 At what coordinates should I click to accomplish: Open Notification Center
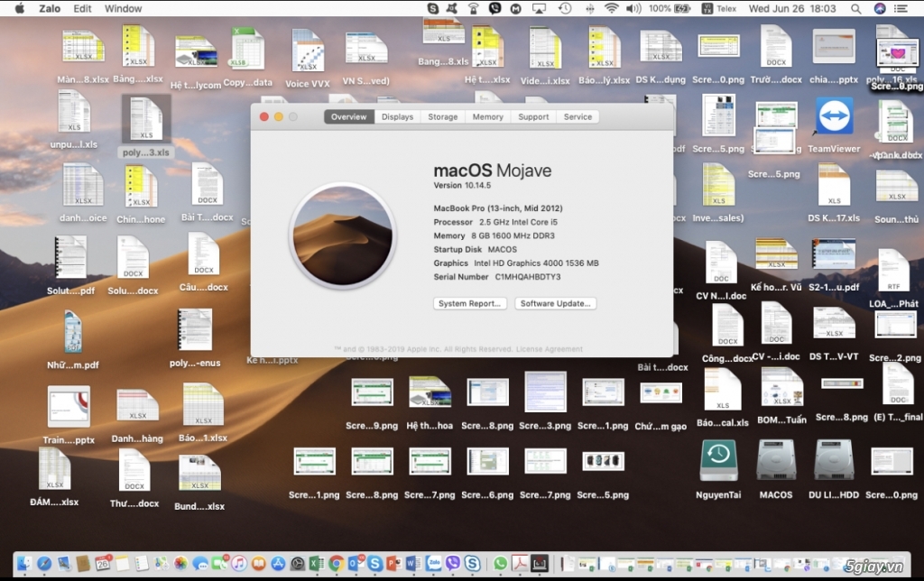click(901, 8)
